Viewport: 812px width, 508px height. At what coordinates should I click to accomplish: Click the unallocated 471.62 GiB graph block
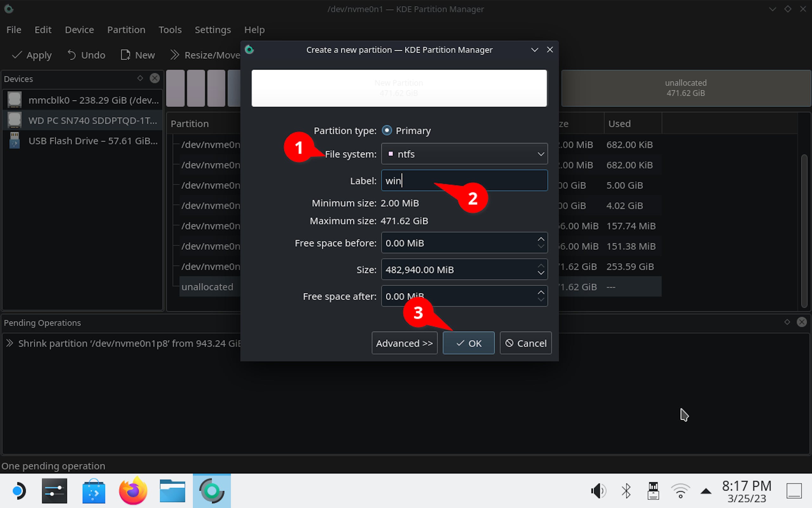[686, 88]
